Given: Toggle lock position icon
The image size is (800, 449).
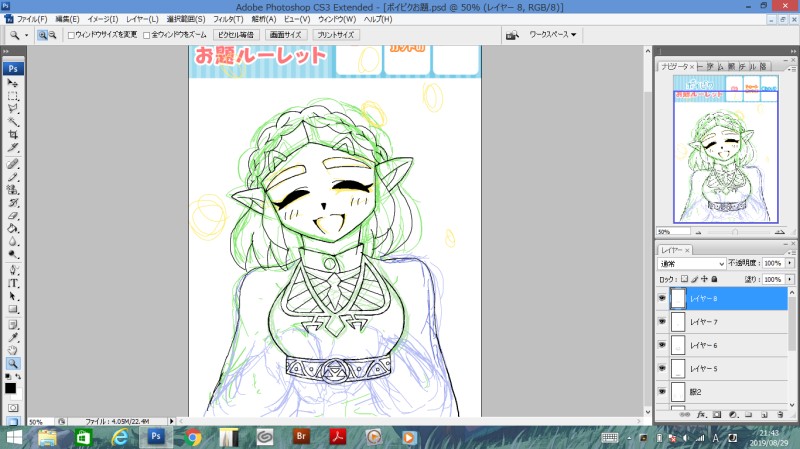Looking at the screenshot, I should [704, 279].
